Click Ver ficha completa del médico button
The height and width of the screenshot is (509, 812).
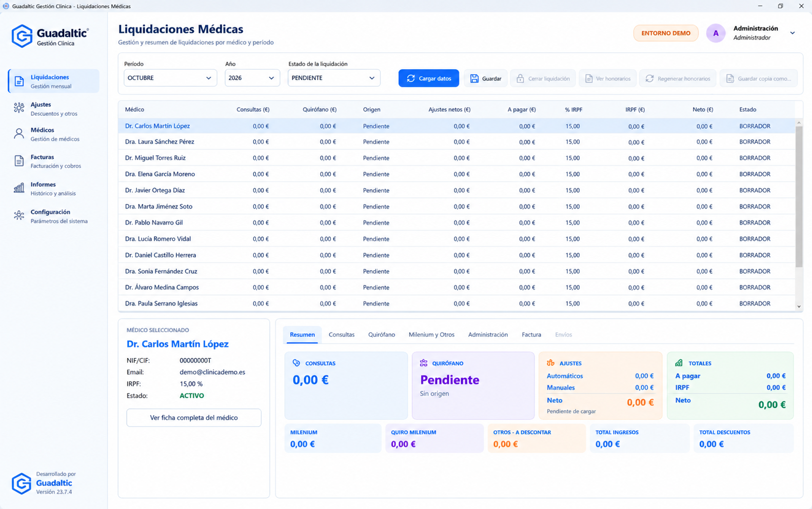point(194,418)
